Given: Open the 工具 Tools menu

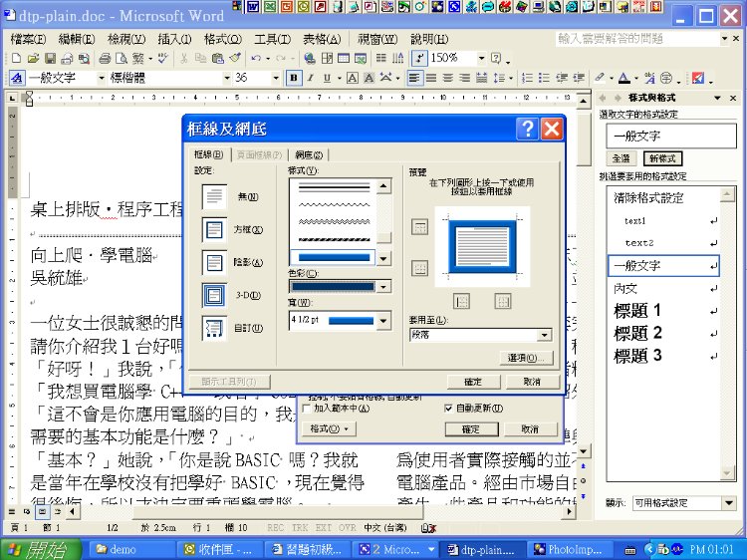Looking at the screenshot, I should (272, 39).
